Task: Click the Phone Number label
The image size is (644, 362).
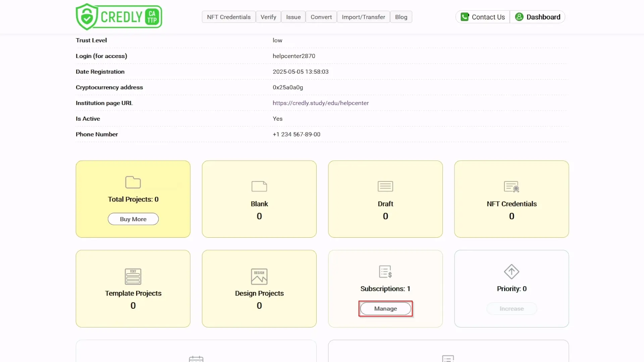Action: pyautogui.click(x=97, y=134)
